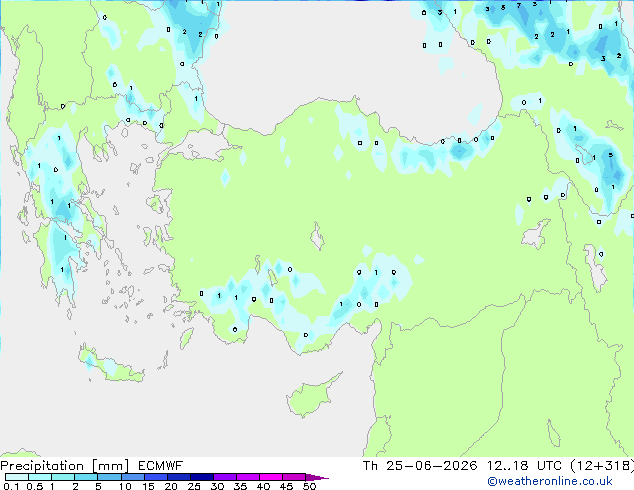The width and height of the screenshot is (634, 490).
Task: Click the '10' legend scale label
Action: click(125, 486)
